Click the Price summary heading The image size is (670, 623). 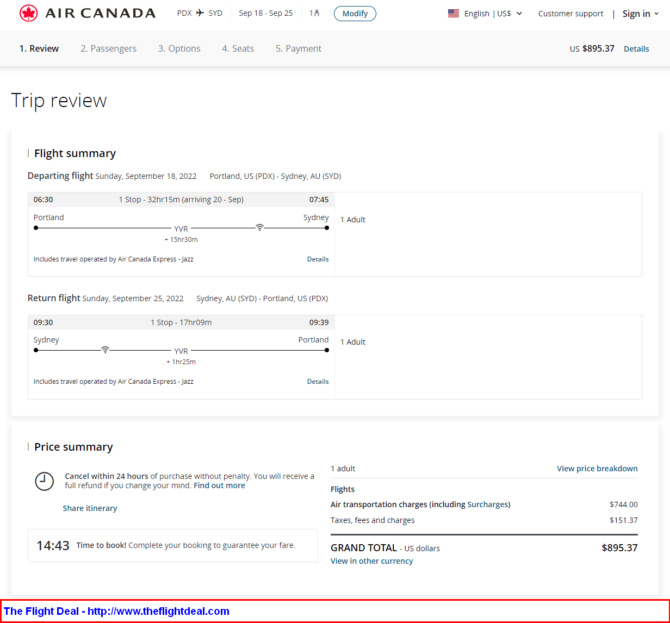[73, 447]
